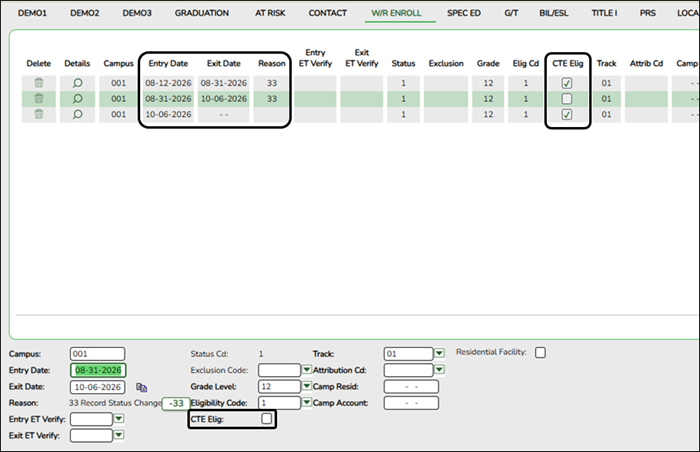
Task: Select the W/R ENROLL tab
Action: coord(396,13)
